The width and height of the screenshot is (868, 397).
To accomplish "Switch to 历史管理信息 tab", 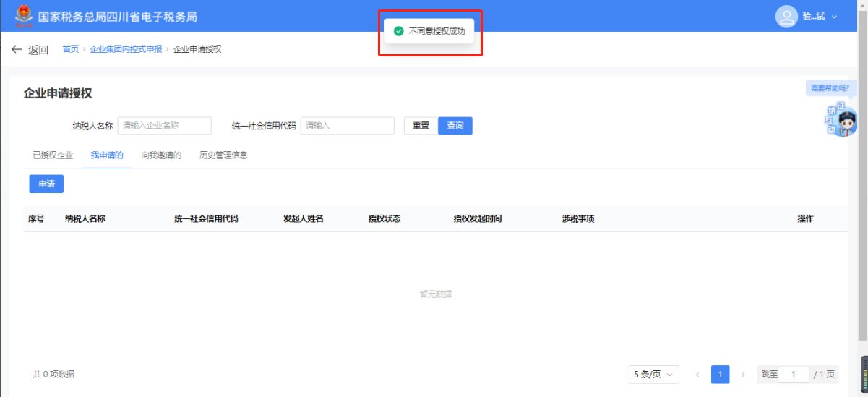I will pos(223,155).
